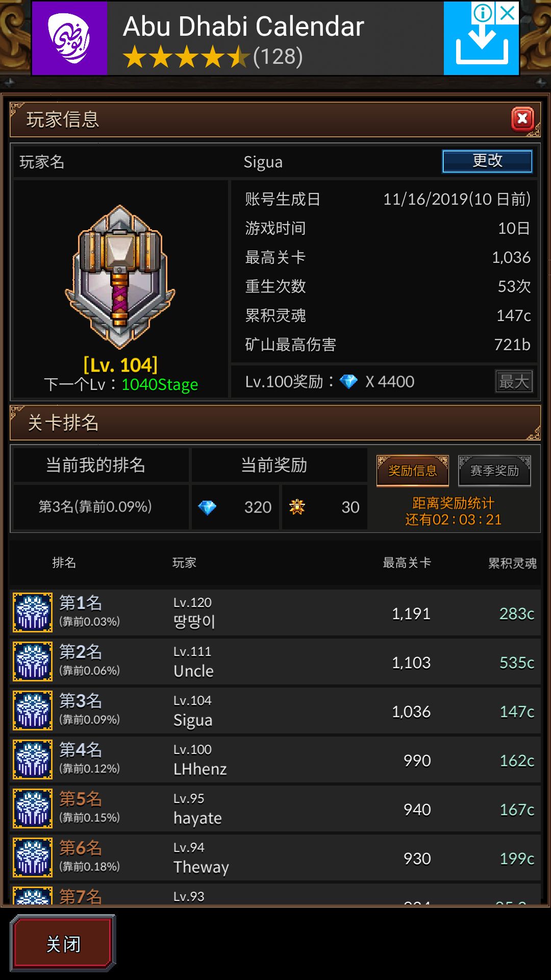
Task: Tap LHhenz's avatar icon in rank 4
Action: (33, 759)
